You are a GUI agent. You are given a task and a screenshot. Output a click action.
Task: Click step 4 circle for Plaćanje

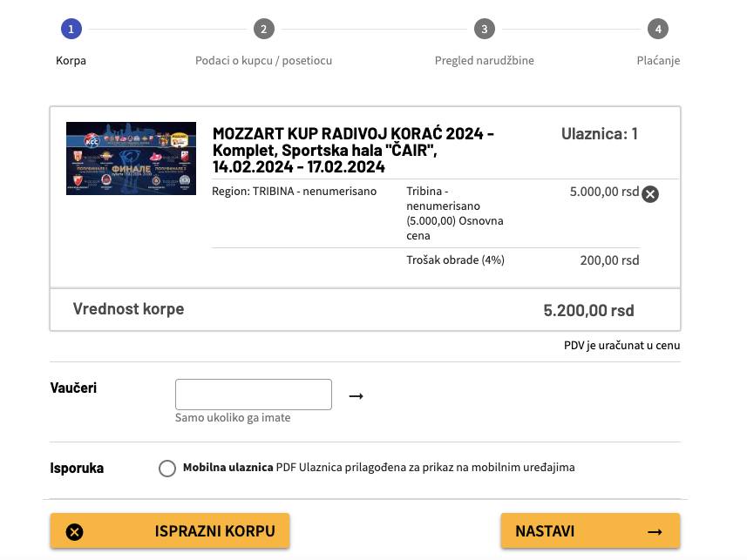click(x=658, y=30)
